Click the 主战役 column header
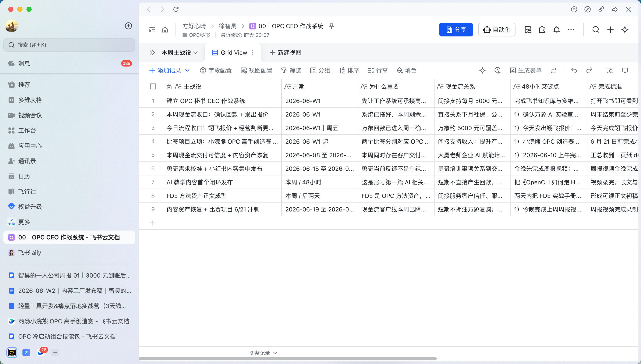 click(x=223, y=86)
